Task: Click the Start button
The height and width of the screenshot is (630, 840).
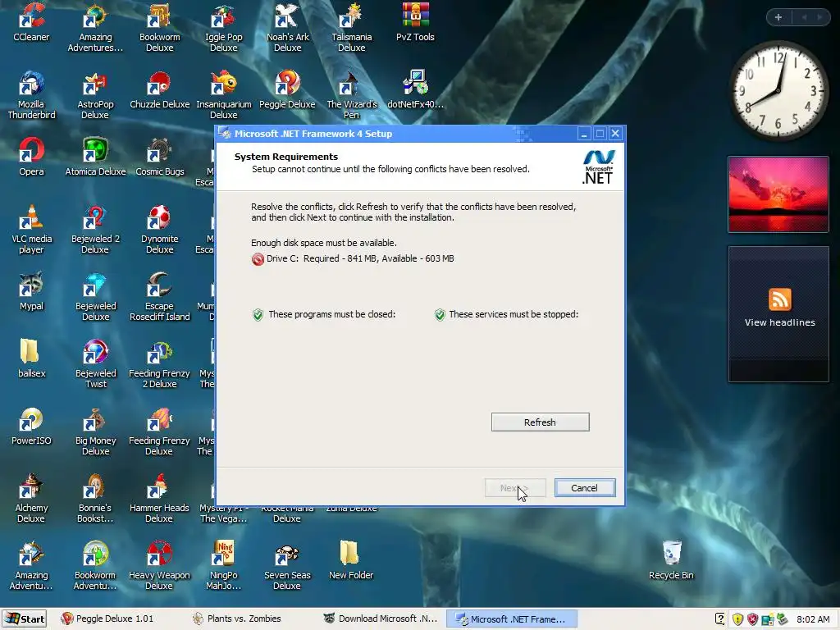Action: point(24,619)
